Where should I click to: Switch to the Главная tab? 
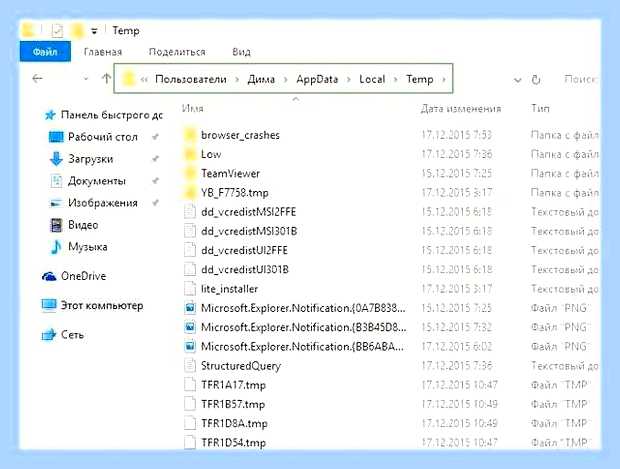[x=103, y=52]
